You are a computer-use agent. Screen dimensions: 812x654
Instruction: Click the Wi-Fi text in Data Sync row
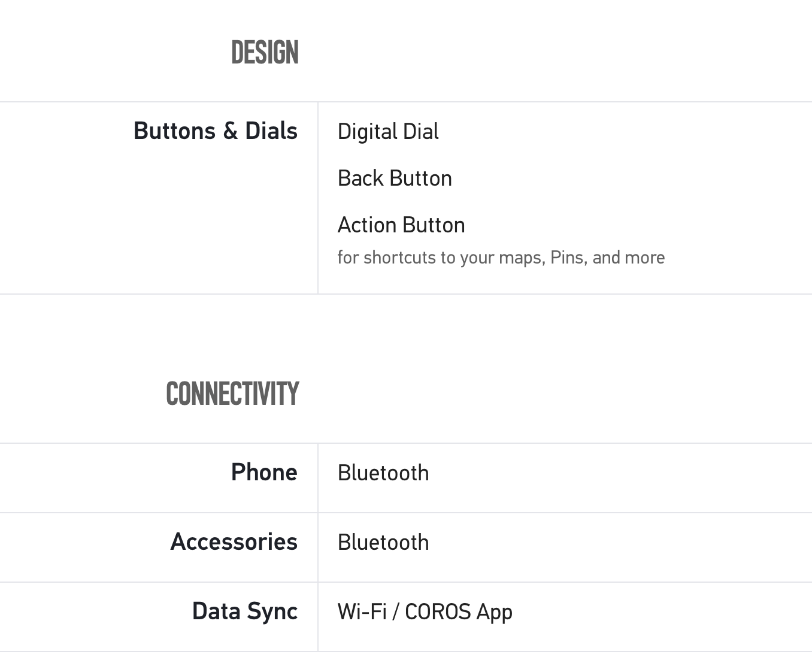[362, 612]
